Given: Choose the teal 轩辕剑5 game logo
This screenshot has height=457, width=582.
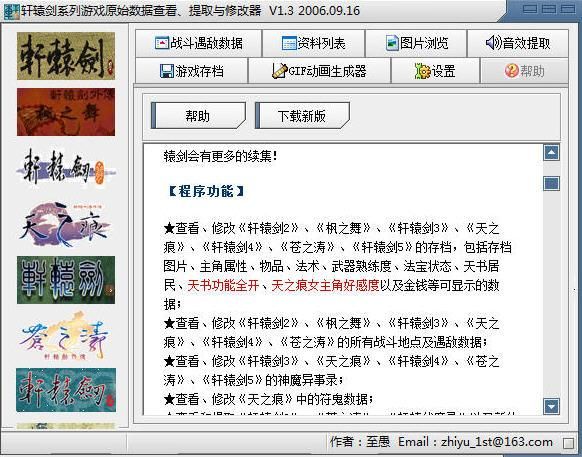Looking at the screenshot, I should click(66, 390).
